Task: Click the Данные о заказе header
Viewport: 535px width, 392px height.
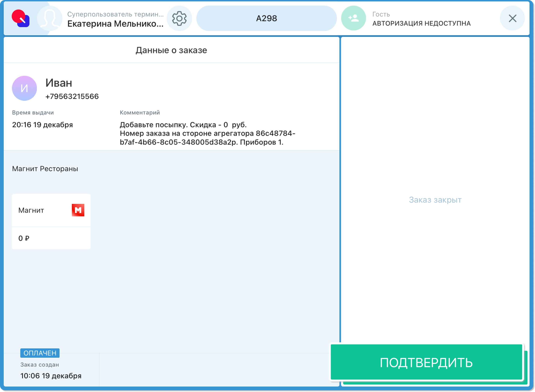Action: 171,50
